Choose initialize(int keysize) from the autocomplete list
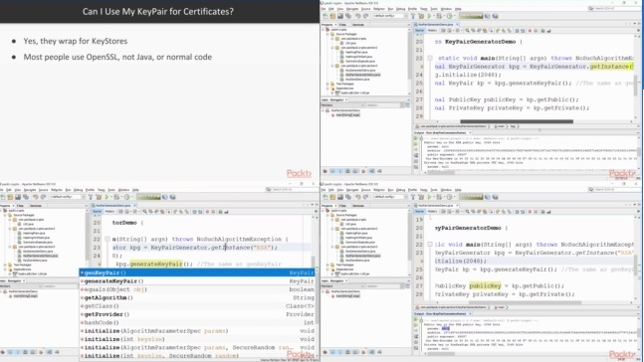644x362 pixels. coord(197,339)
